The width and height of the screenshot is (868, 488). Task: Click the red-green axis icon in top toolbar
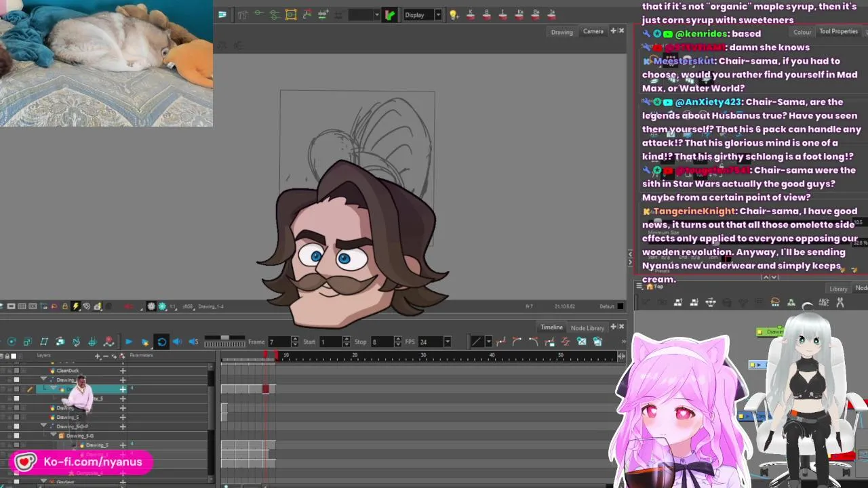tap(307, 14)
